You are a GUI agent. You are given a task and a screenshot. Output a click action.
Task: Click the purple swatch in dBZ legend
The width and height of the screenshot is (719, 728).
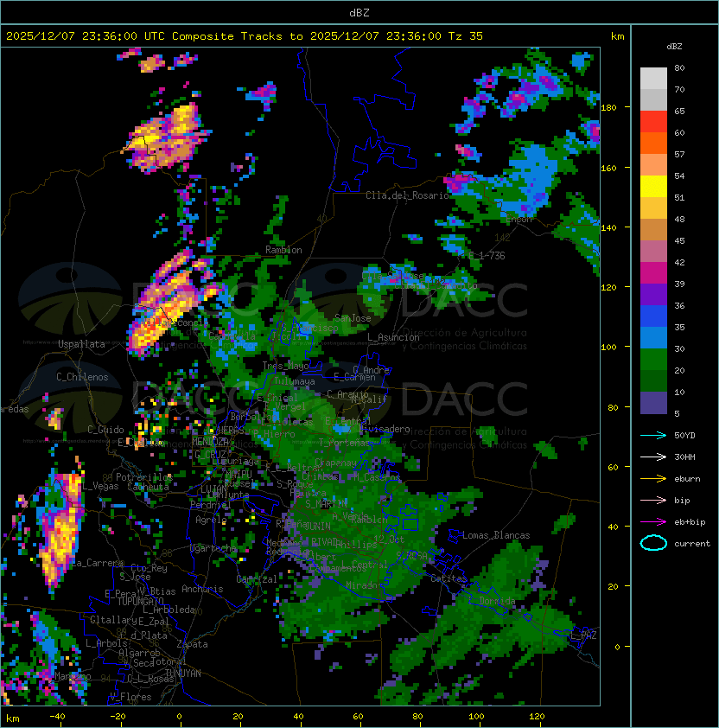coord(653,295)
